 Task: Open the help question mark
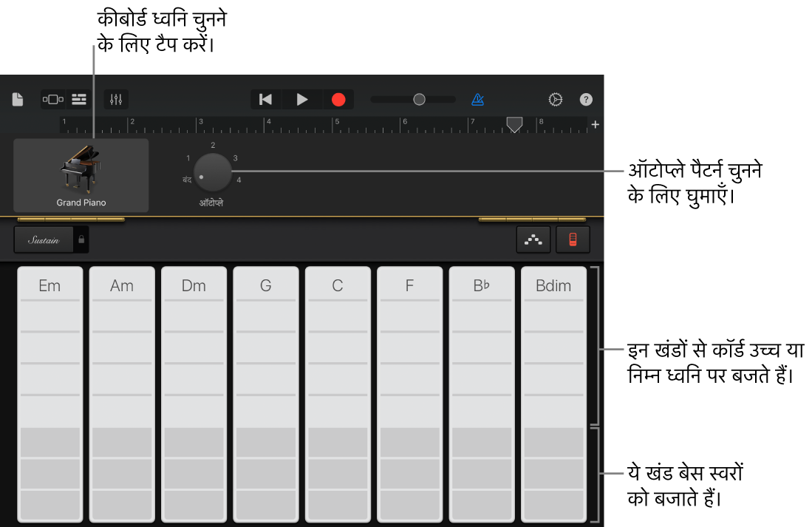pyautogui.click(x=586, y=99)
